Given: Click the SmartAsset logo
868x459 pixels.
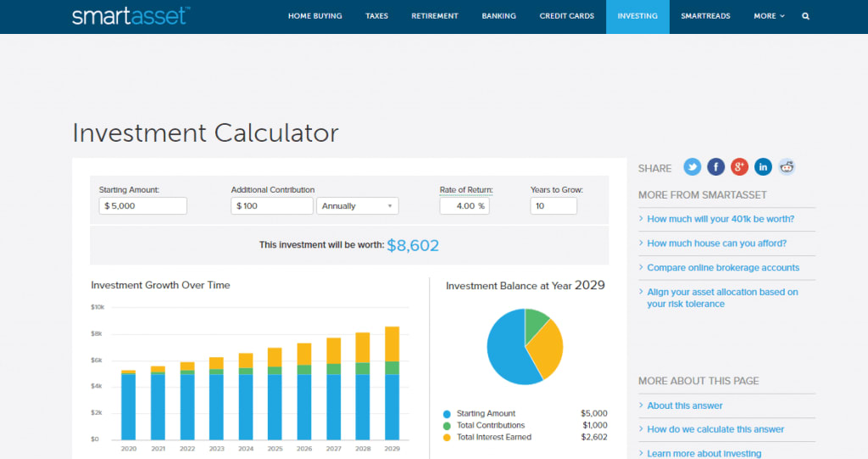Looking at the screenshot, I should click(x=131, y=15).
